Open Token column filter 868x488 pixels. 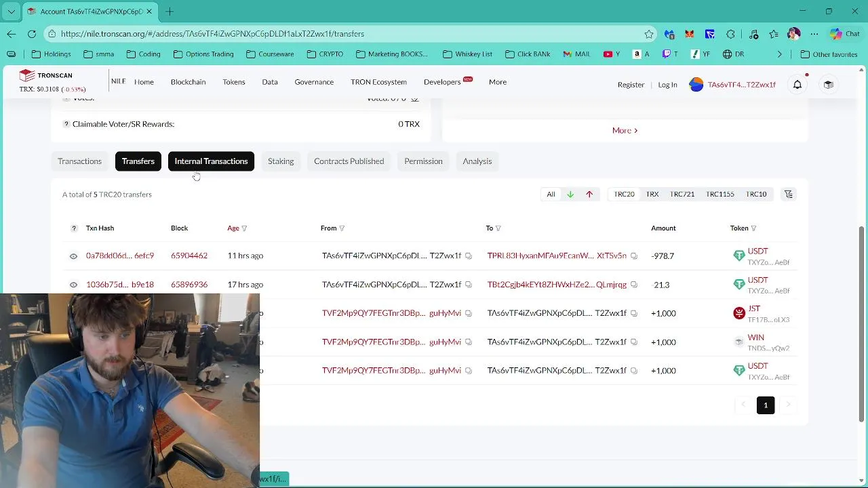pyautogui.click(x=753, y=228)
